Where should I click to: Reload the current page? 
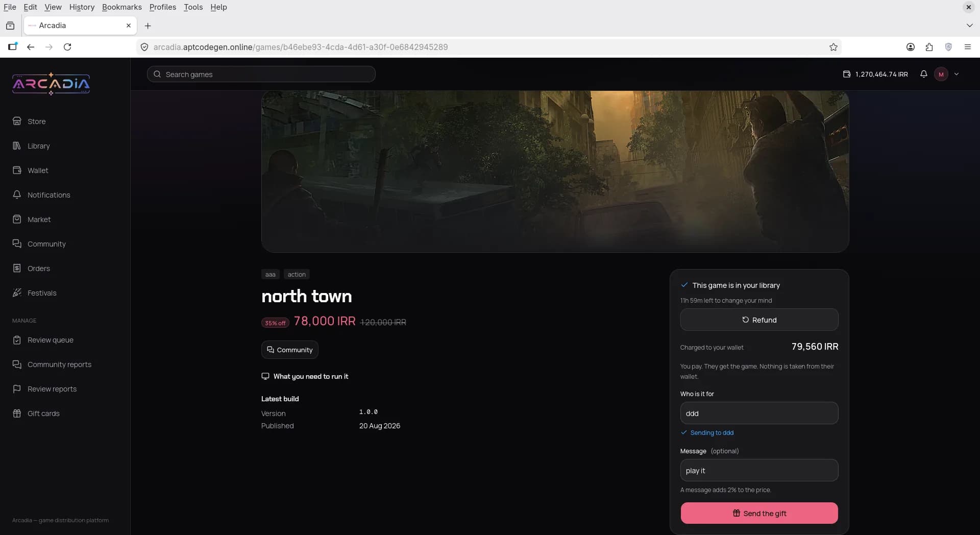[x=67, y=47]
